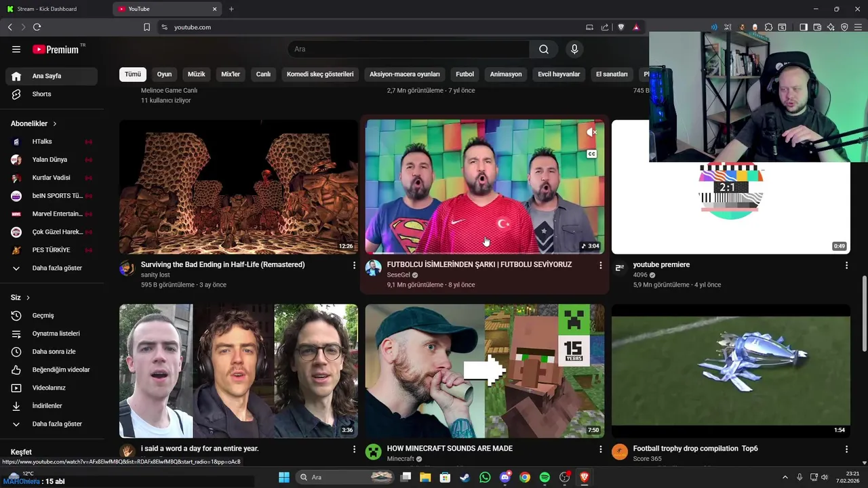Image resolution: width=868 pixels, height=488 pixels.
Task: Select the Tümü filter chip
Action: (133, 75)
